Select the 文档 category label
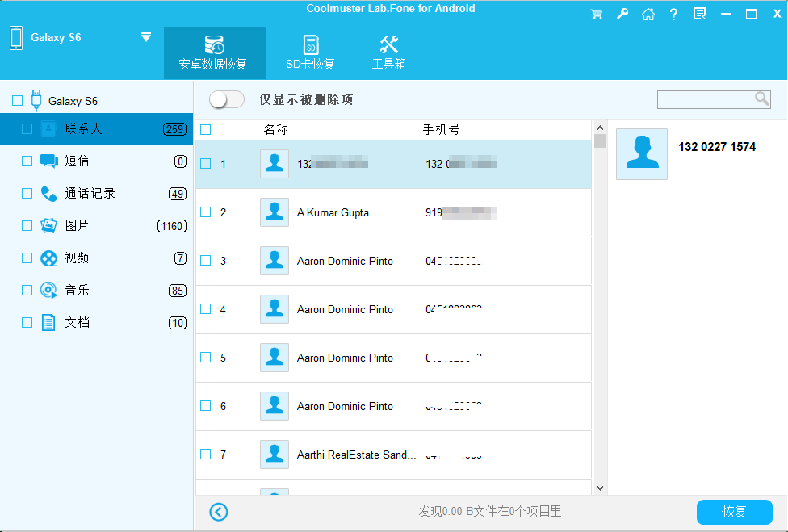 coord(77,323)
